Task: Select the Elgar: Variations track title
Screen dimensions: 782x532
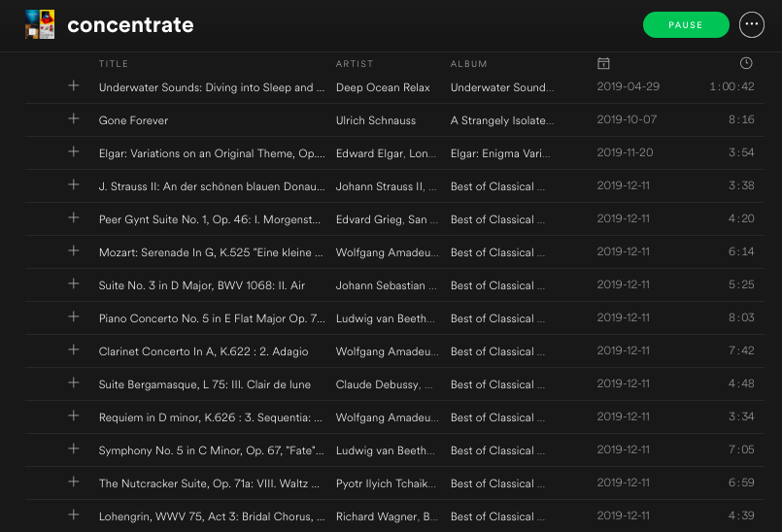Action: 212,153
